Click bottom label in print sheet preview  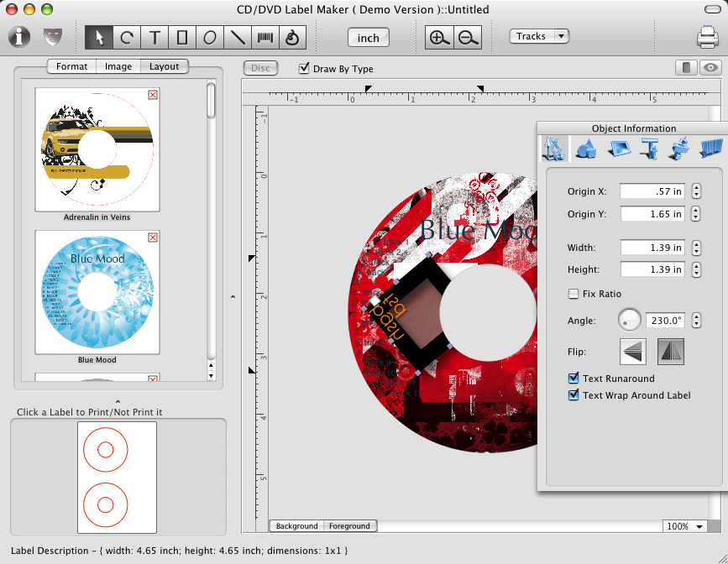(105, 504)
